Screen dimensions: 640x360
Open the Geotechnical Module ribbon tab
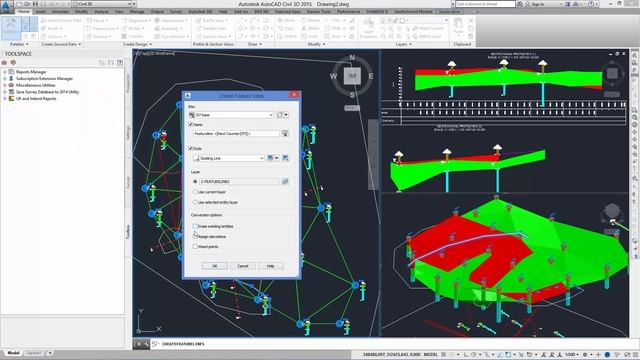(x=413, y=11)
